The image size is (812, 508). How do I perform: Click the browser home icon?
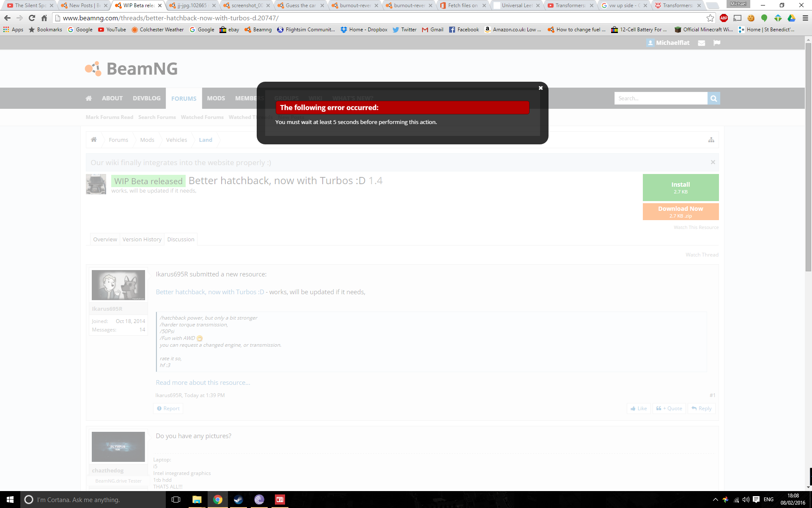click(44, 18)
